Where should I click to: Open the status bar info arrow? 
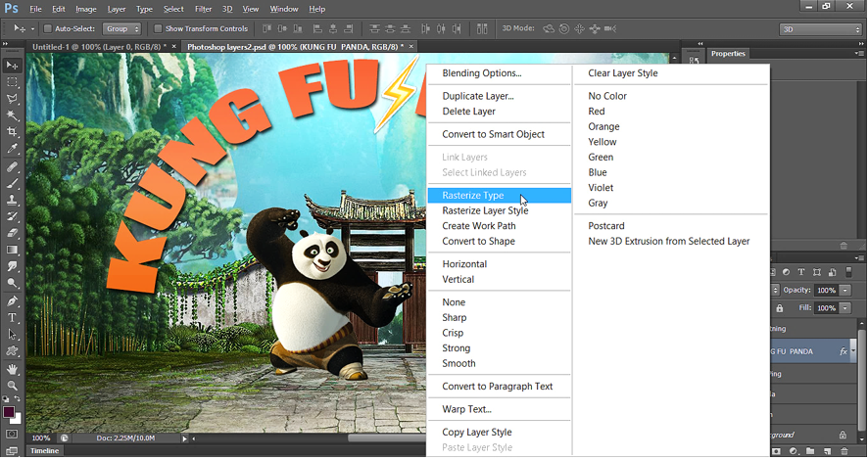click(185, 438)
